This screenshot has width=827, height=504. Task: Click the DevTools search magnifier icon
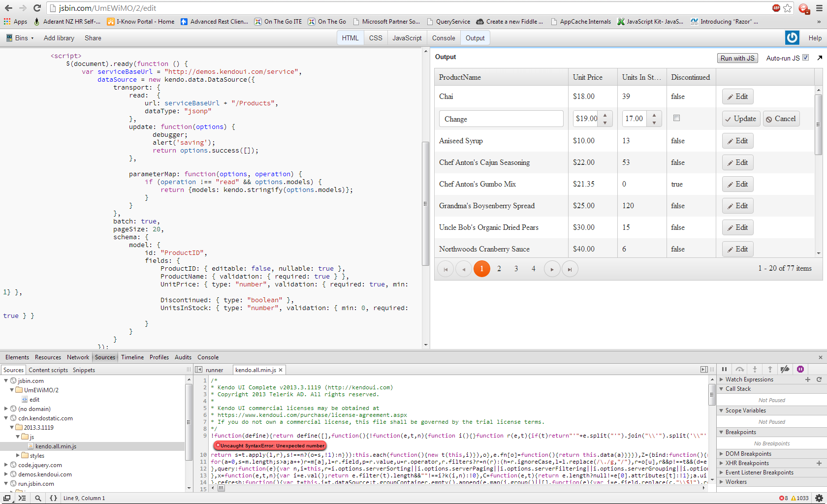click(x=38, y=498)
